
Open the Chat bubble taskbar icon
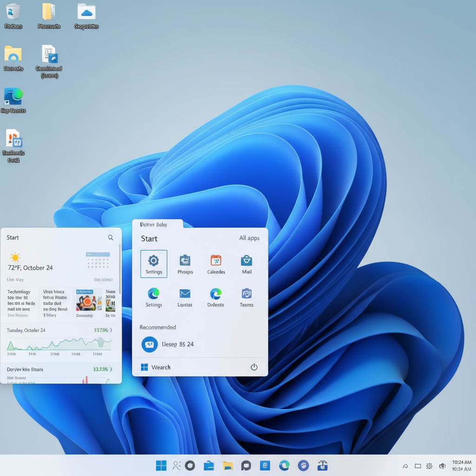coord(246,465)
